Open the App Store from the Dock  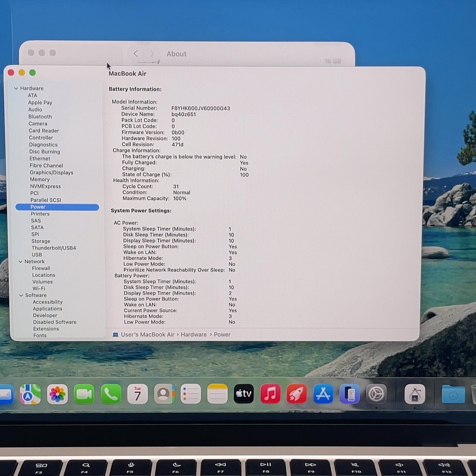click(323, 394)
